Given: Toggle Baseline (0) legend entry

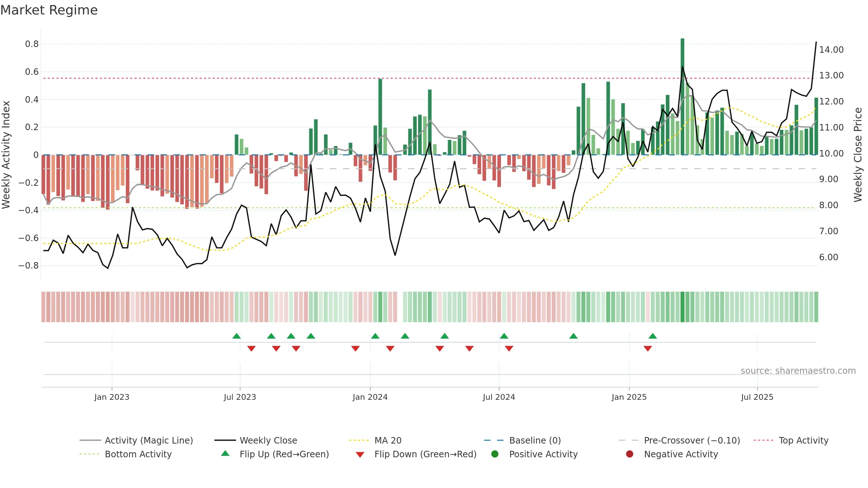Looking at the screenshot, I should coord(522,440).
